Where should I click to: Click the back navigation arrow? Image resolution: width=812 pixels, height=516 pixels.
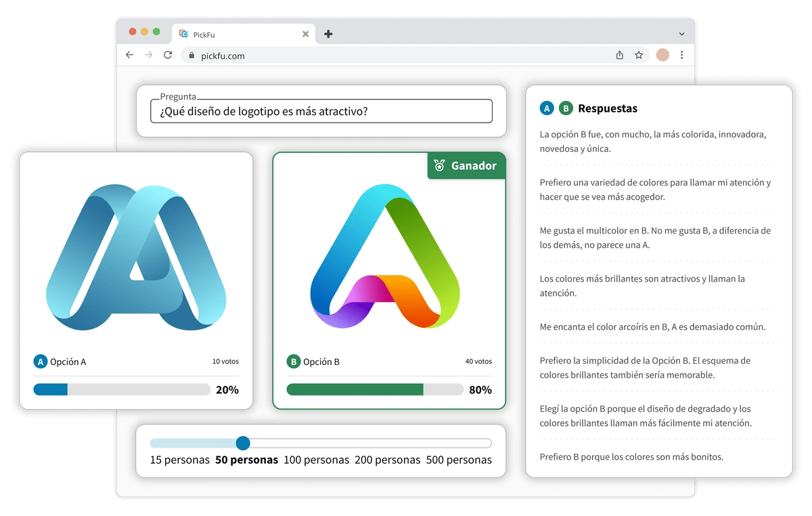pos(129,55)
